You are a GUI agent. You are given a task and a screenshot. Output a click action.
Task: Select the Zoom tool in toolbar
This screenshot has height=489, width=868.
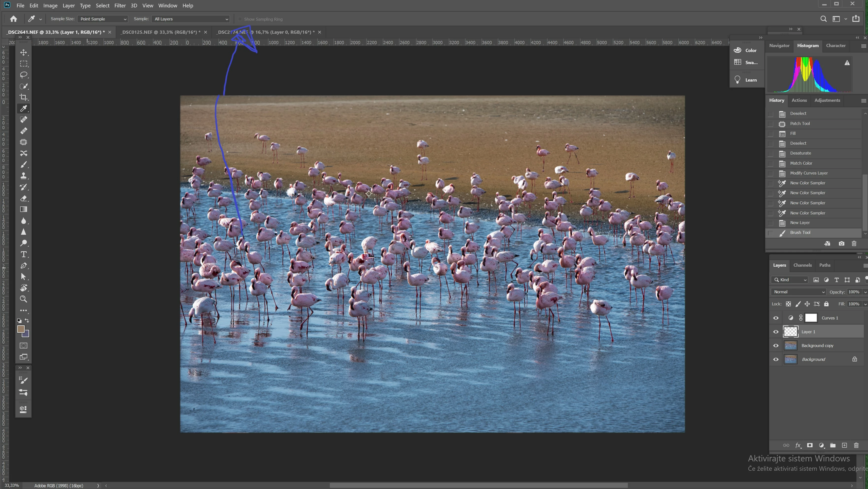tap(24, 299)
